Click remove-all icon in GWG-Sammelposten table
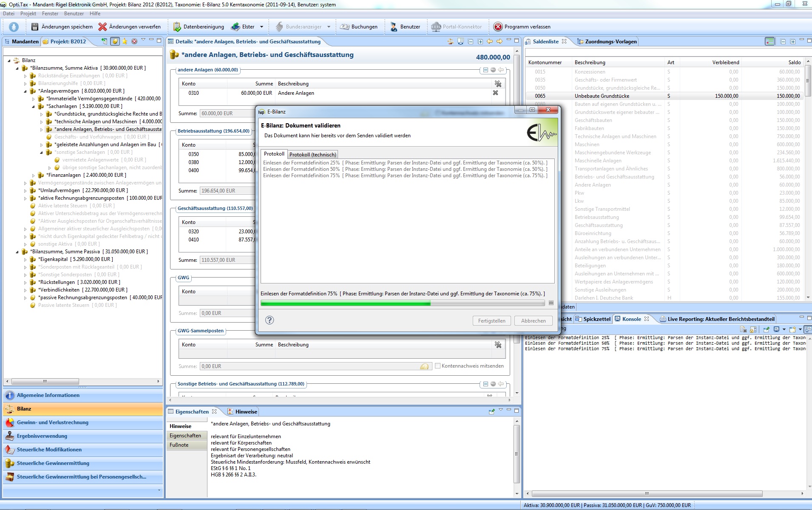812x510 pixels. (x=498, y=345)
